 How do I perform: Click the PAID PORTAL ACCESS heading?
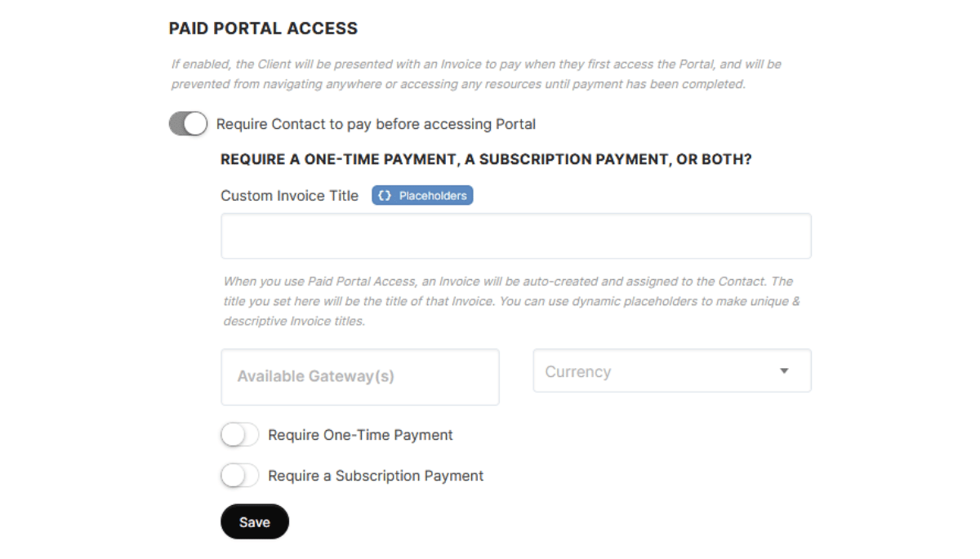coord(263,28)
